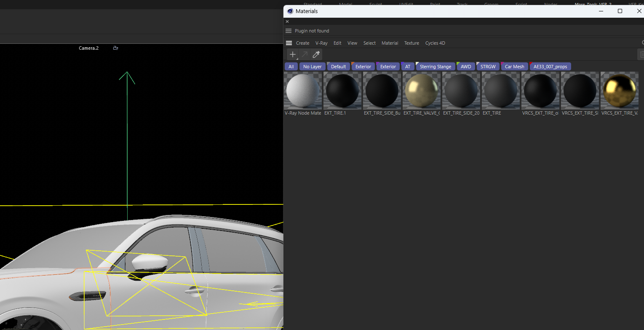Screen dimensions: 644x330
Task: Switch to the Sterring Stange tab
Action: pos(435,67)
